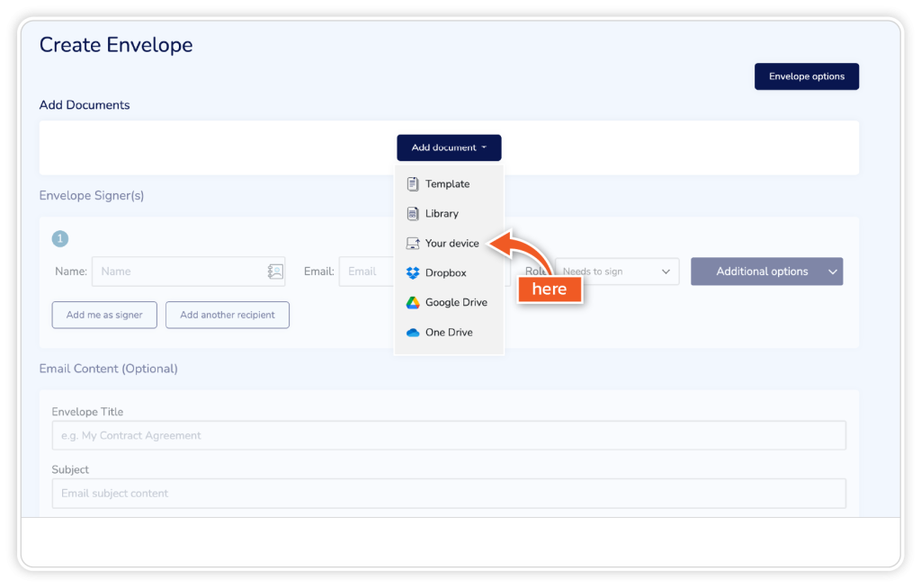The image size is (921, 588).
Task: Click the signer number 1 badge
Action: 60,239
